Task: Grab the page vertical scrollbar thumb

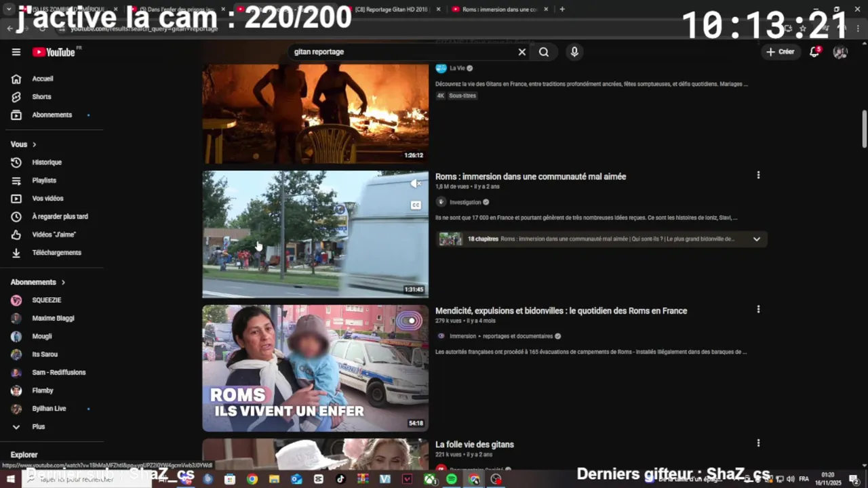Action: pyautogui.click(x=865, y=129)
